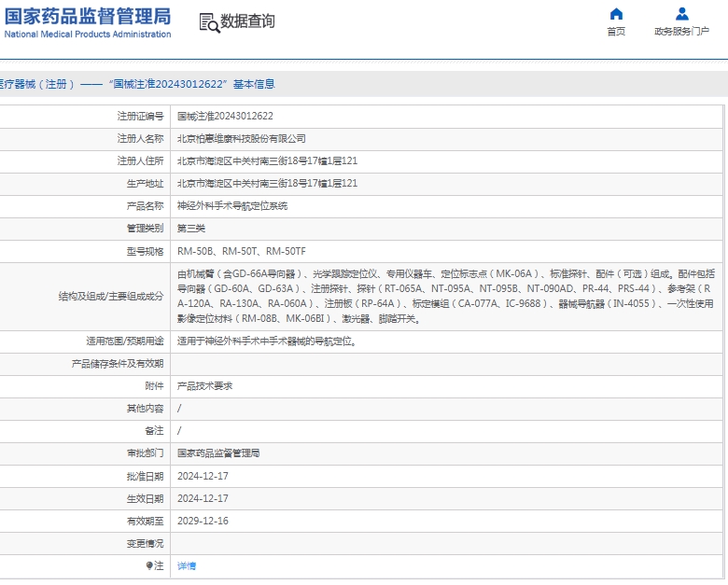
Task: Click the 其他内容 label
Action: [145, 408]
